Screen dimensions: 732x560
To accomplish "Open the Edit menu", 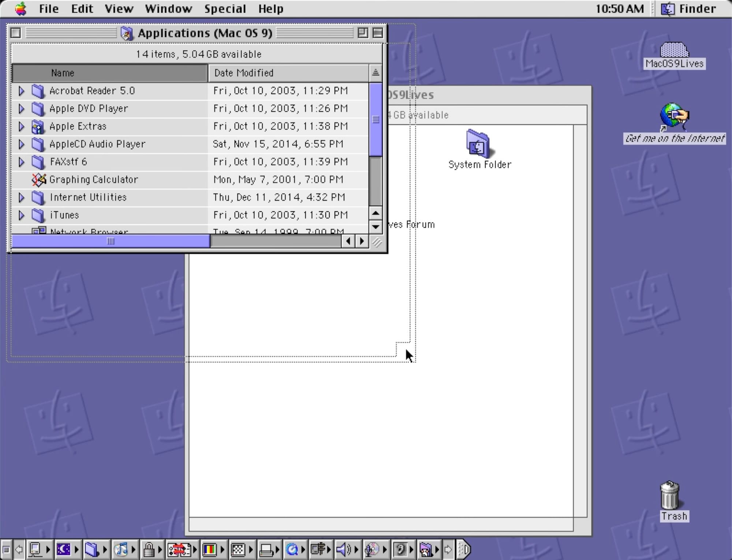I will pyautogui.click(x=82, y=8).
